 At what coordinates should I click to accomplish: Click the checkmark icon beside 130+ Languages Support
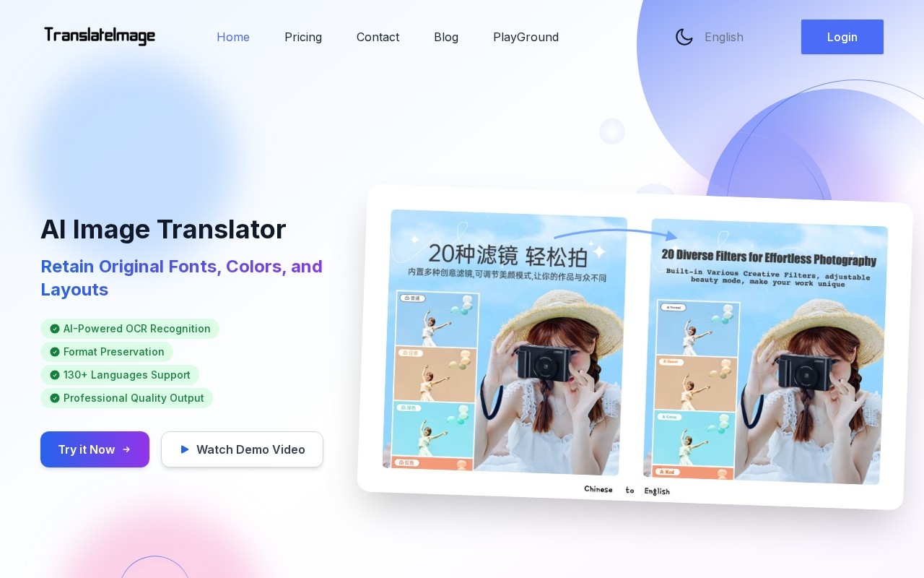click(55, 375)
